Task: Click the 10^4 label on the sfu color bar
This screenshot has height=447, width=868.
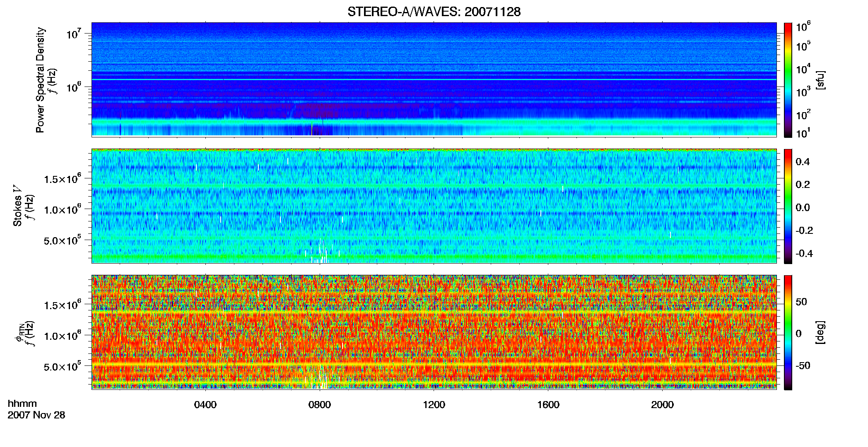Action: (x=803, y=69)
